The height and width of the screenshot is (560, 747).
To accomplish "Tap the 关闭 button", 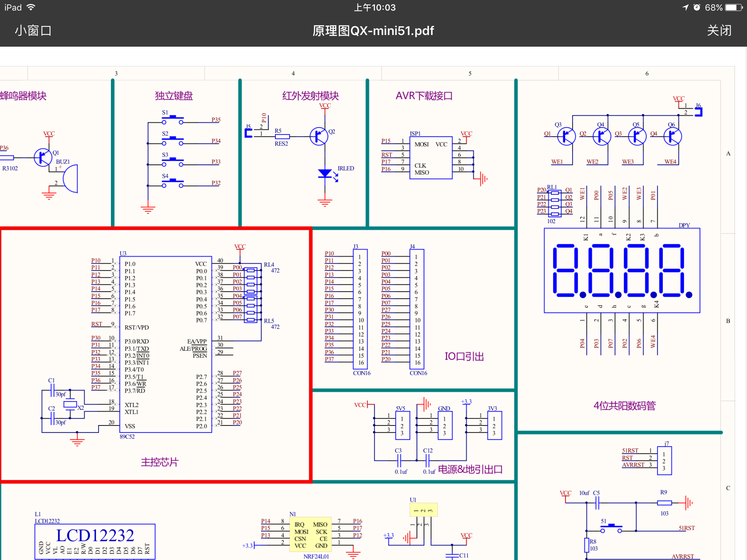I will click(719, 30).
